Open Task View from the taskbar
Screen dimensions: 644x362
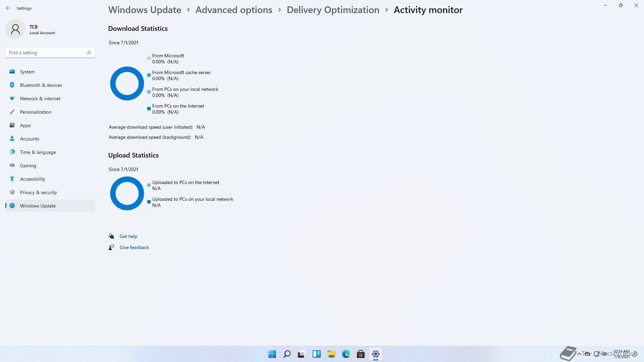click(302, 354)
